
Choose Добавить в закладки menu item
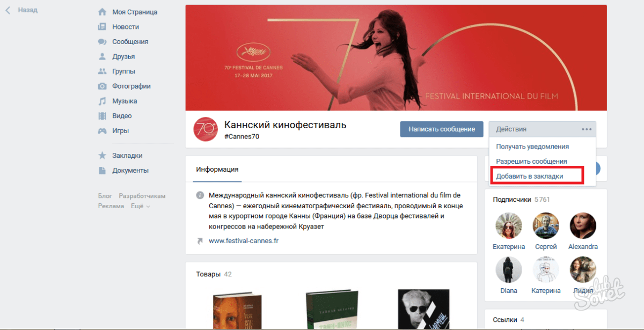[x=530, y=176]
